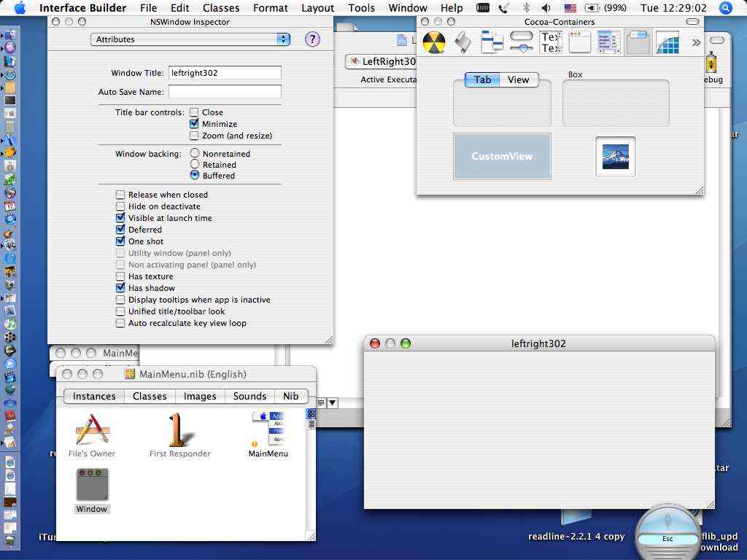Select Retained window backing
Viewport: 747px width, 560px height.
tap(194, 164)
